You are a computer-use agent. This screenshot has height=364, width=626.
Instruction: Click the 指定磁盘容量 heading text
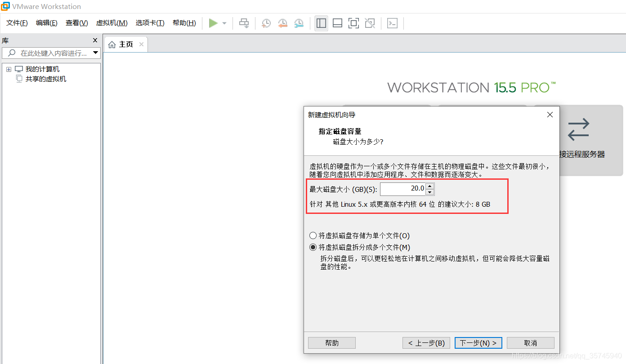[340, 131]
